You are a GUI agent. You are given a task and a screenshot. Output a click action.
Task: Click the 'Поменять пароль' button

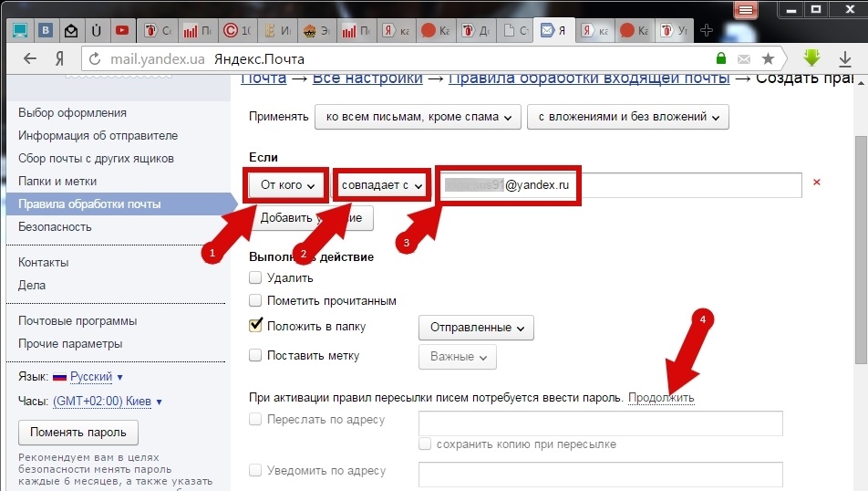[78, 433]
